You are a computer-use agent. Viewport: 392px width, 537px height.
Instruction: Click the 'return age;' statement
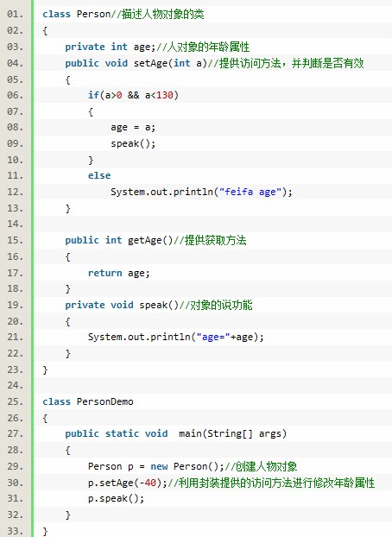[119, 273]
